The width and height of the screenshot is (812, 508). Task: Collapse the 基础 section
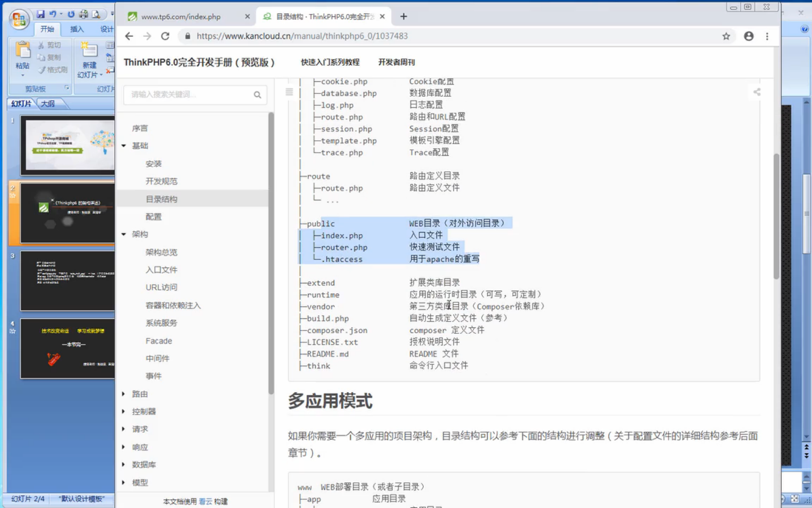(124, 146)
